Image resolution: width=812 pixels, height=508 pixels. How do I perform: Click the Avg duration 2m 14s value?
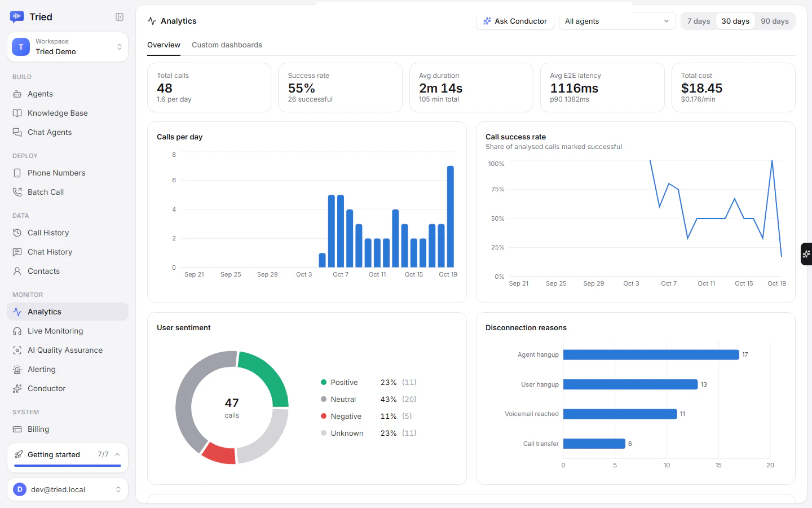441,88
